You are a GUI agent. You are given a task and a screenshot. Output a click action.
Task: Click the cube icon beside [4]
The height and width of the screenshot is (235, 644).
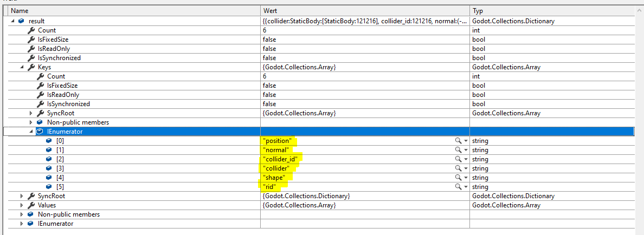tap(49, 178)
